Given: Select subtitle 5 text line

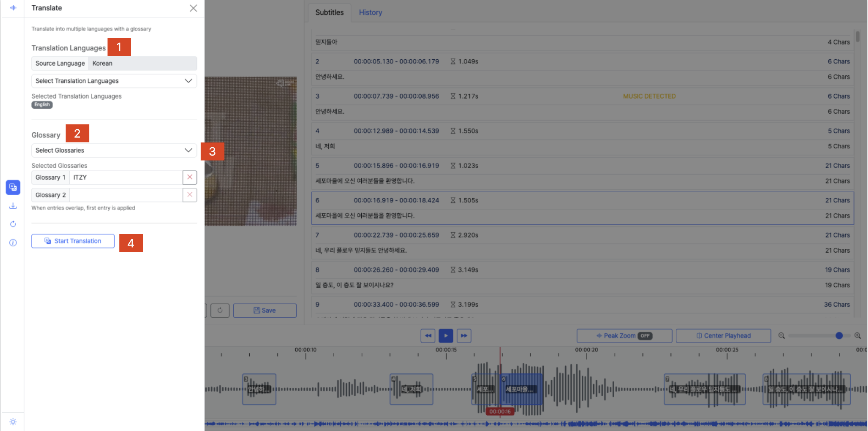Looking at the screenshot, I should pos(365,181).
